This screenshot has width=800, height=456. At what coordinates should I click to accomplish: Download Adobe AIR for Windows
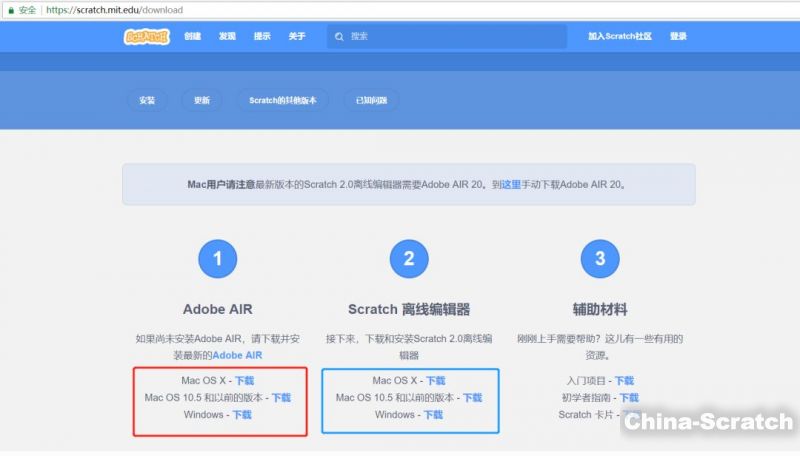point(242,414)
